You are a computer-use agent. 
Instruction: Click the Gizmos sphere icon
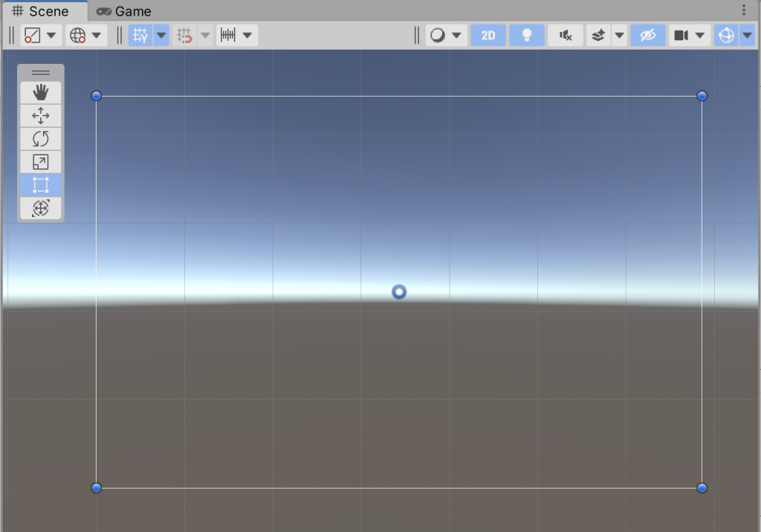coord(725,36)
